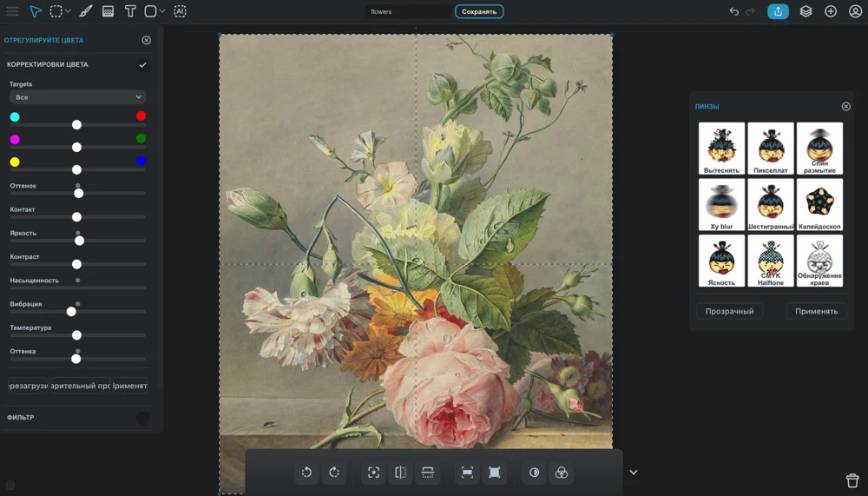Choose the Вытеснять lens thumbnail
The width and height of the screenshot is (868, 496).
(721, 149)
